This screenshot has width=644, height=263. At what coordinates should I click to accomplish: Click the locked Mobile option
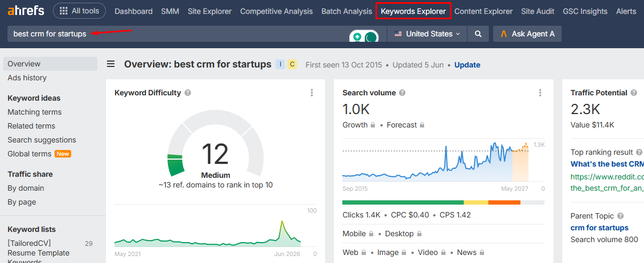click(x=358, y=234)
